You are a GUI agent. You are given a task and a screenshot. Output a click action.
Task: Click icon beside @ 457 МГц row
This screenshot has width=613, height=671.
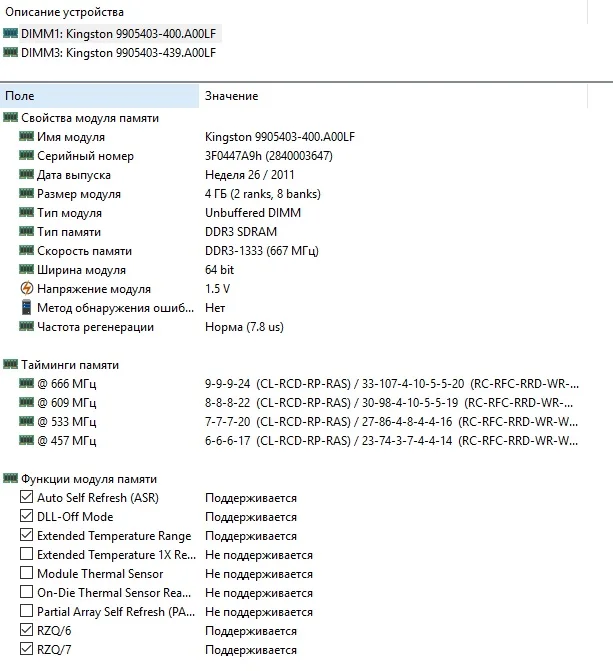[26, 439]
